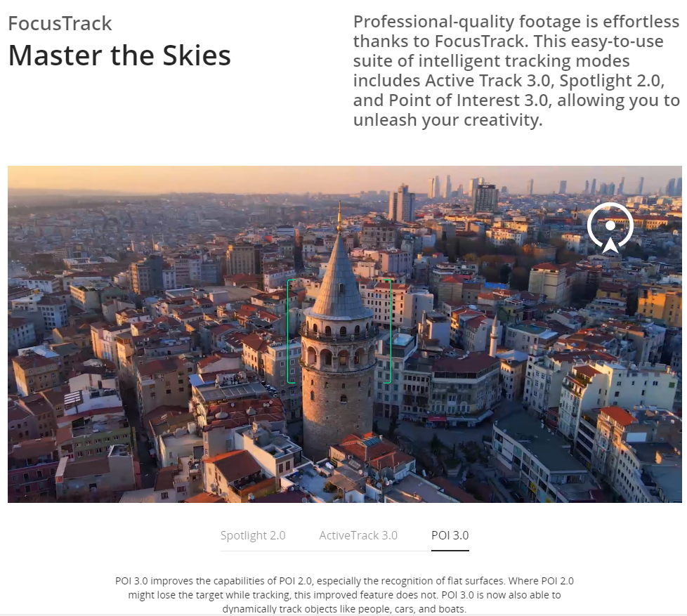Click the blue-roofed building in the video

tap(496, 286)
